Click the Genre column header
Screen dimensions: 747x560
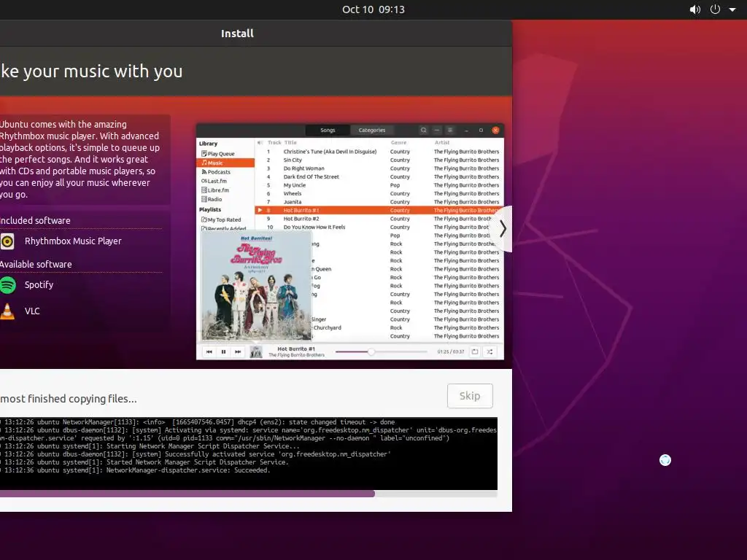click(399, 142)
